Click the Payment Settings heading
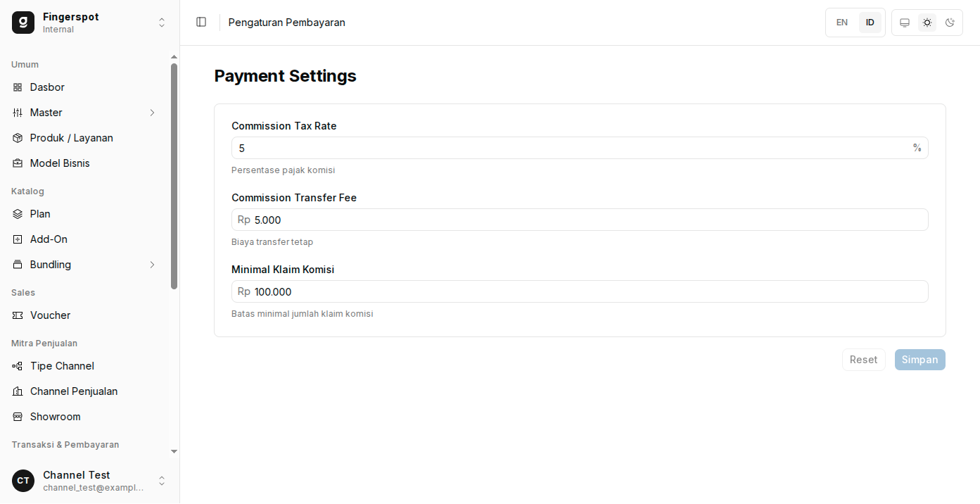 [x=286, y=76]
